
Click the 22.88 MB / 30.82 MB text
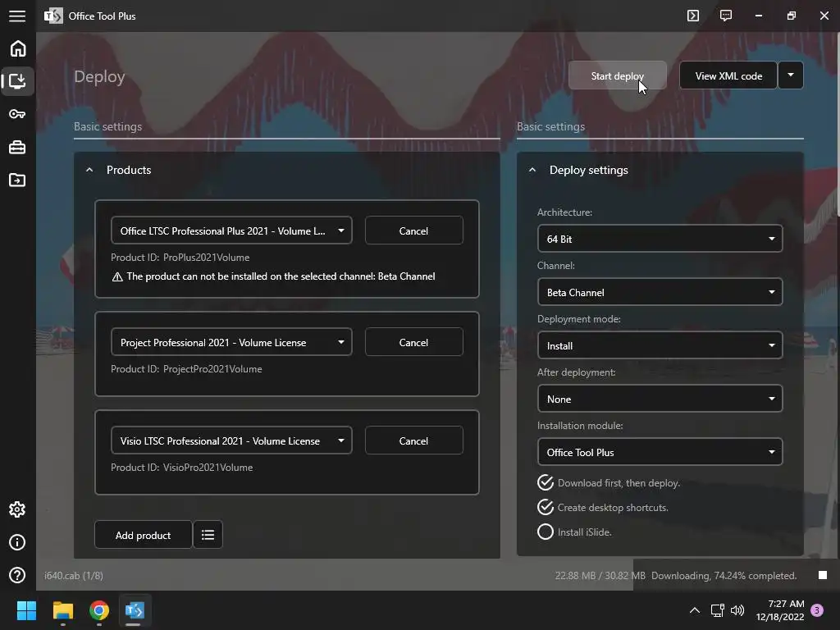click(x=600, y=575)
